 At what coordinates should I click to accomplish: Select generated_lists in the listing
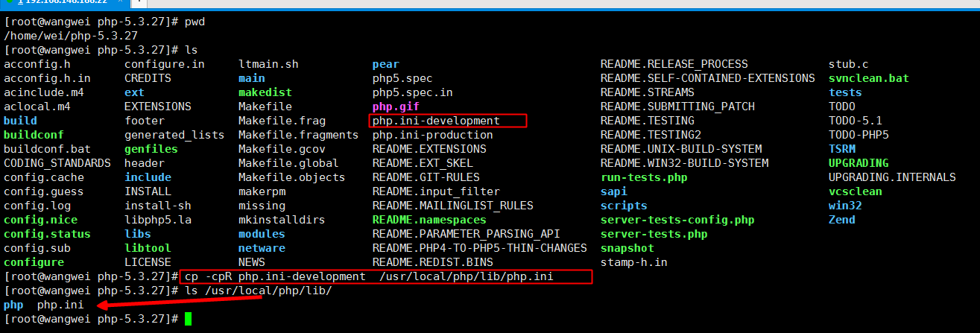174,135
